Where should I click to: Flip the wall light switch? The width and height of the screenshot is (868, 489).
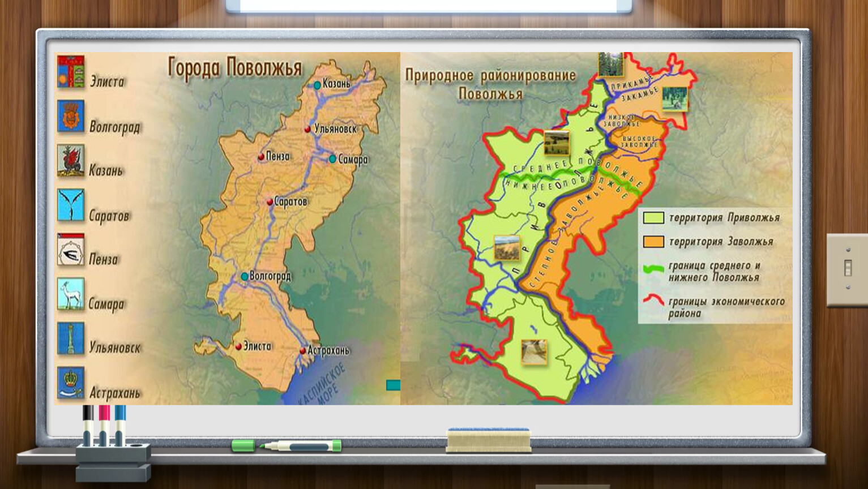[x=848, y=268]
